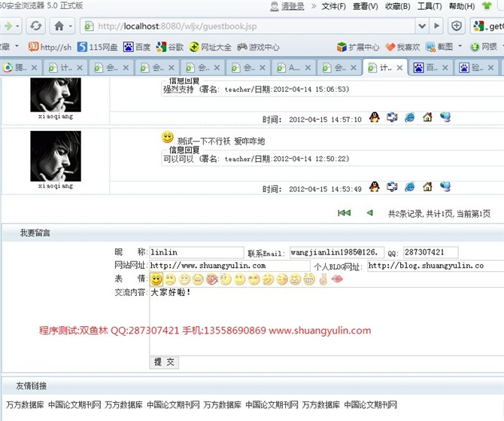Select the victory hand emoticon

323,279
